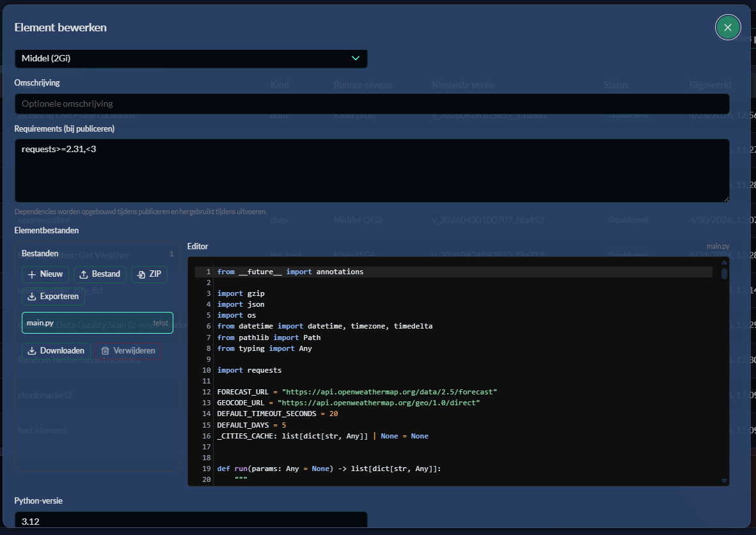Click the chevron arrow of runner dropdown
This screenshot has height=535, width=756.
click(x=356, y=58)
